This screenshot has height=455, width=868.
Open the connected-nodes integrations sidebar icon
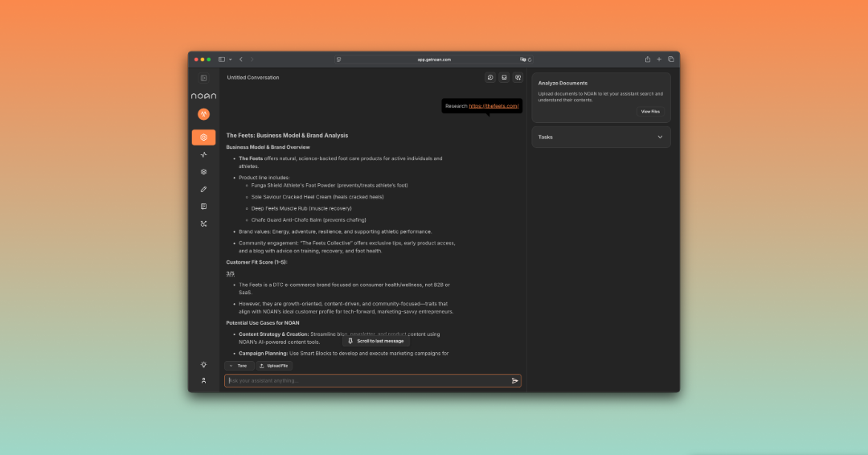(x=203, y=223)
